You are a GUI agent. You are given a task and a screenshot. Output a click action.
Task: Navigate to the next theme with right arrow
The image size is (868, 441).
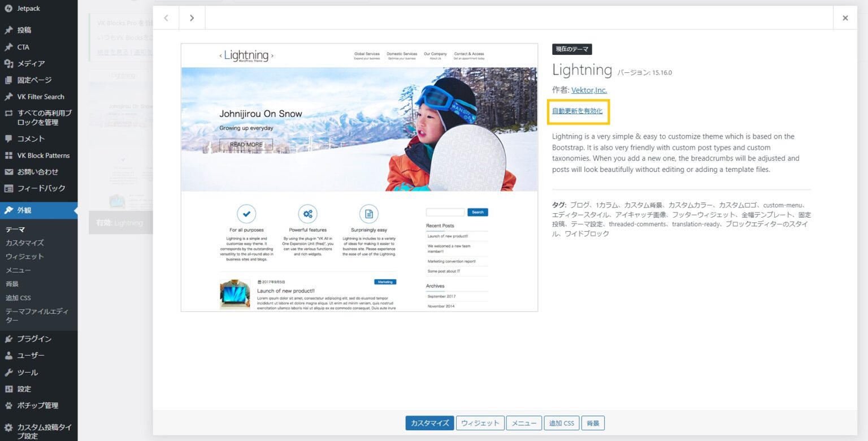coord(192,18)
